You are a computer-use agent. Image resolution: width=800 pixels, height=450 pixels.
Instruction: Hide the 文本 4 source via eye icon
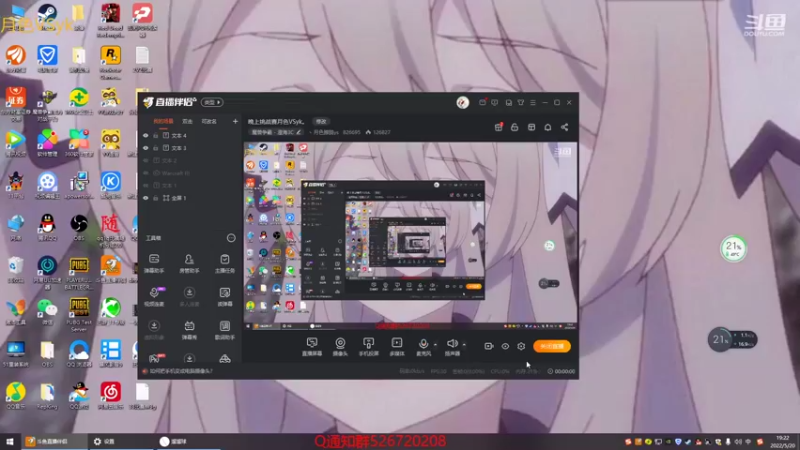pyautogui.click(x=145, y=136)
